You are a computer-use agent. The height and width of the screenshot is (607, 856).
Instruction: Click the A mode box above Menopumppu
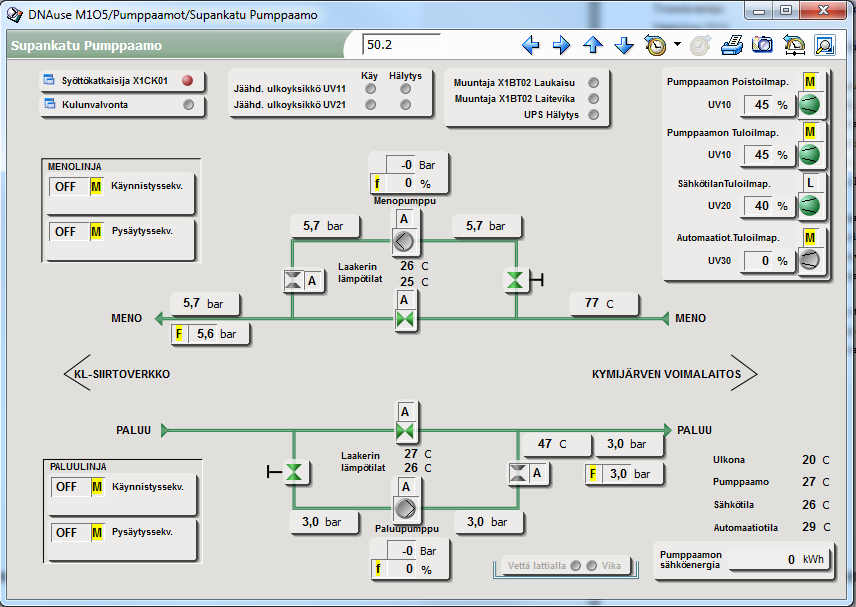[x=404, y=219]
